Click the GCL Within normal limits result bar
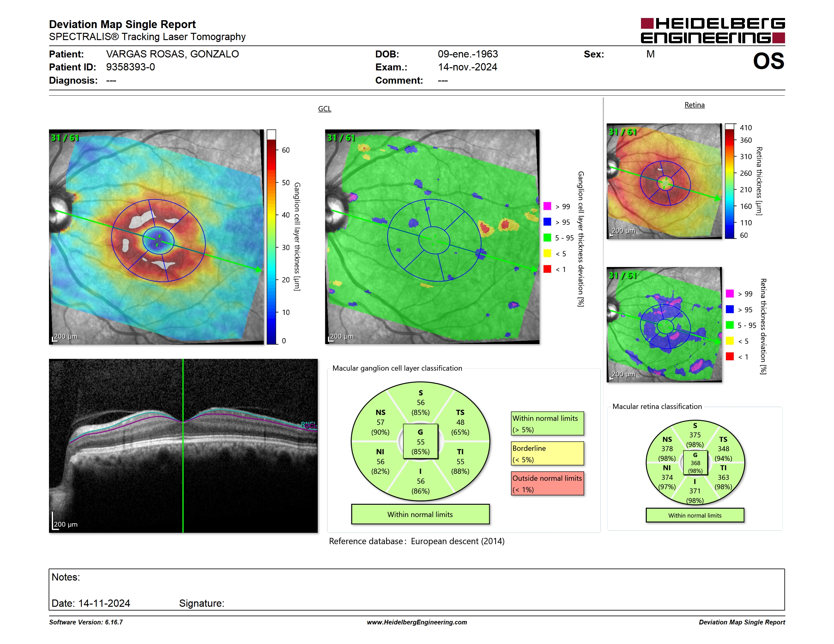 pos(420,514)
